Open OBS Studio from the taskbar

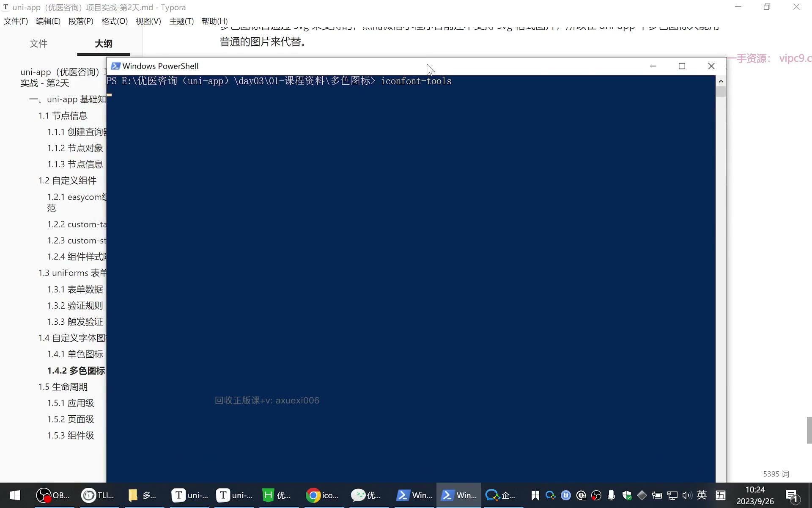53,495
